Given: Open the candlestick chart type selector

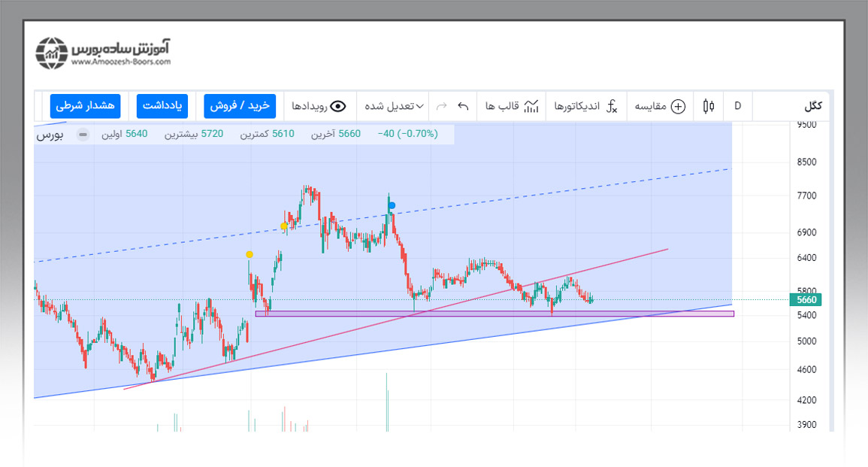Looking at the screenshot, I should (708, 106).
